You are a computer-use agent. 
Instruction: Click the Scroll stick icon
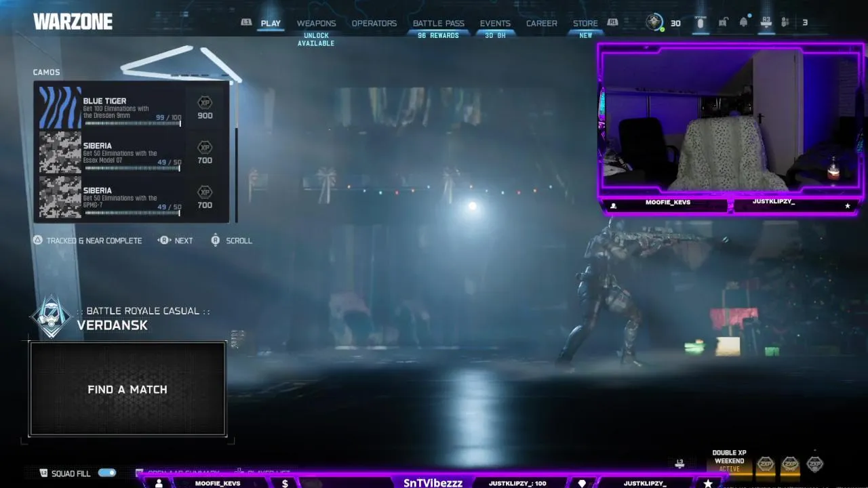pyautogui.click(x=215, y=241)
